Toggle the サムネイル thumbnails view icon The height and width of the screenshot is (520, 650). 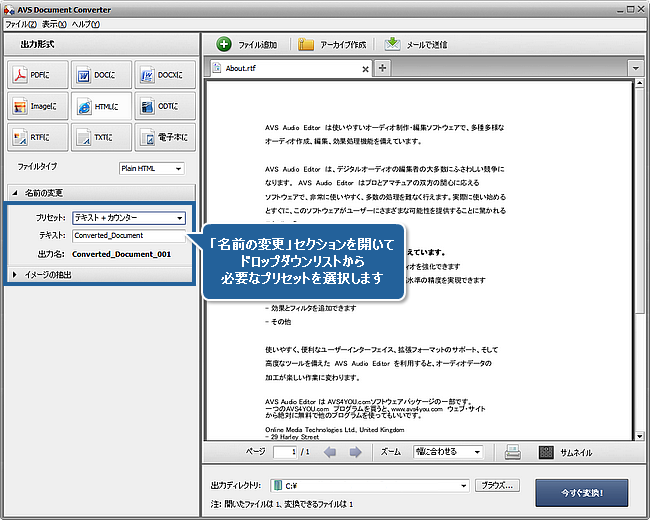tap(546, 452)
